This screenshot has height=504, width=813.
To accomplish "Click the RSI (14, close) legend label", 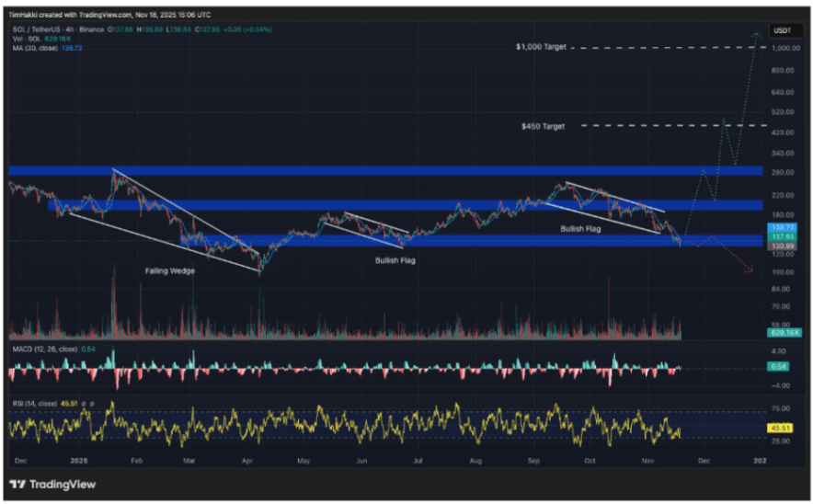I will point(34,404).
